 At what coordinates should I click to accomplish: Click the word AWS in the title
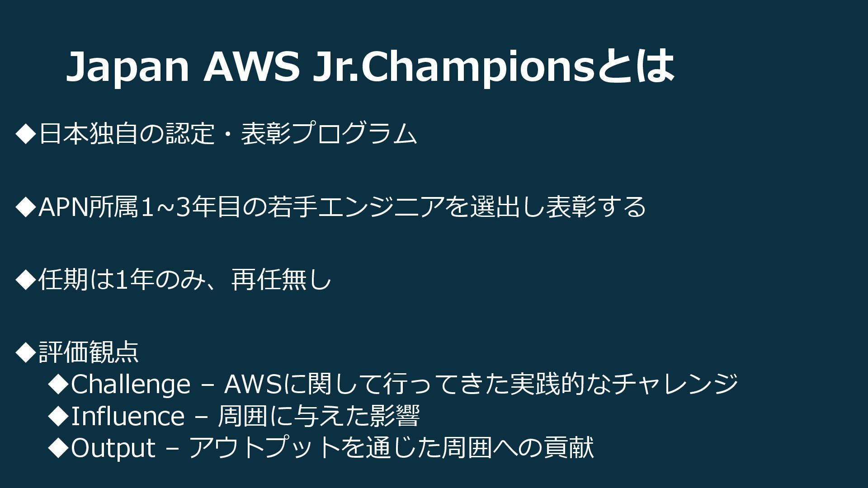(251, 66)
